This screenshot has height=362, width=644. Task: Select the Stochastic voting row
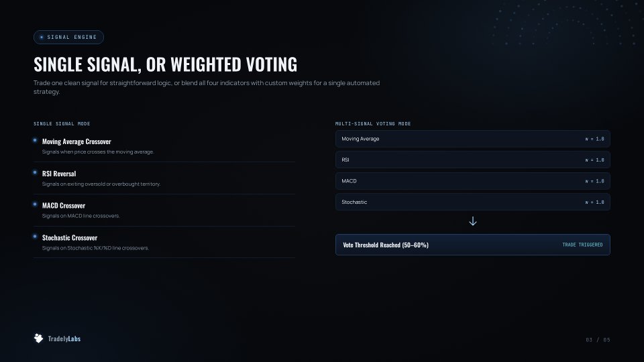point(473,202)
